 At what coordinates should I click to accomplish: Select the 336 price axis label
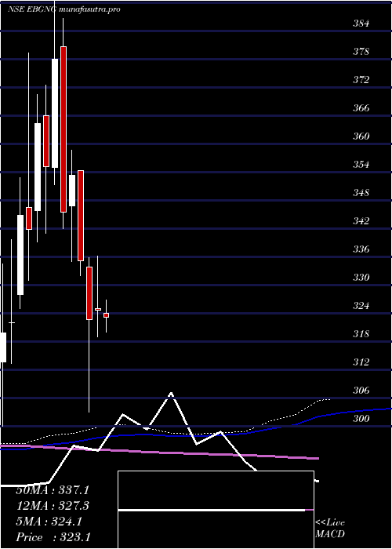click(361, 249)
